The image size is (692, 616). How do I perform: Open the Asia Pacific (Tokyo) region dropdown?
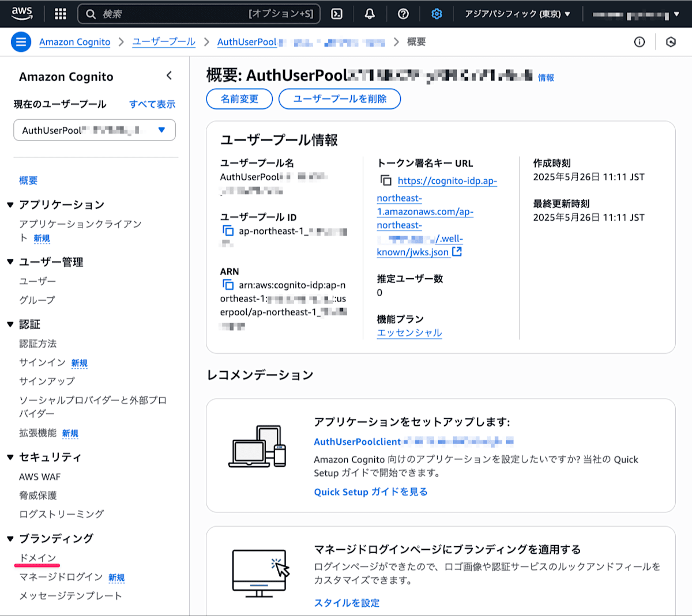pyautogui.click(x=517, y=14)
